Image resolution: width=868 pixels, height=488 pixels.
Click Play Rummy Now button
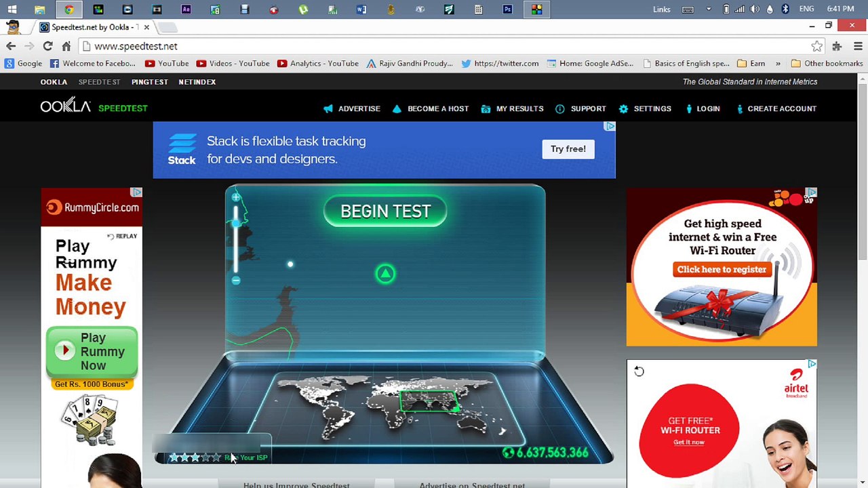click(92, 352)
